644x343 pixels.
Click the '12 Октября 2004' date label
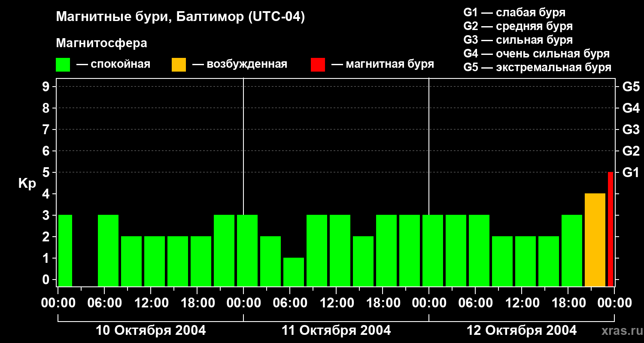pyautogui.click(x=522, y=331)
